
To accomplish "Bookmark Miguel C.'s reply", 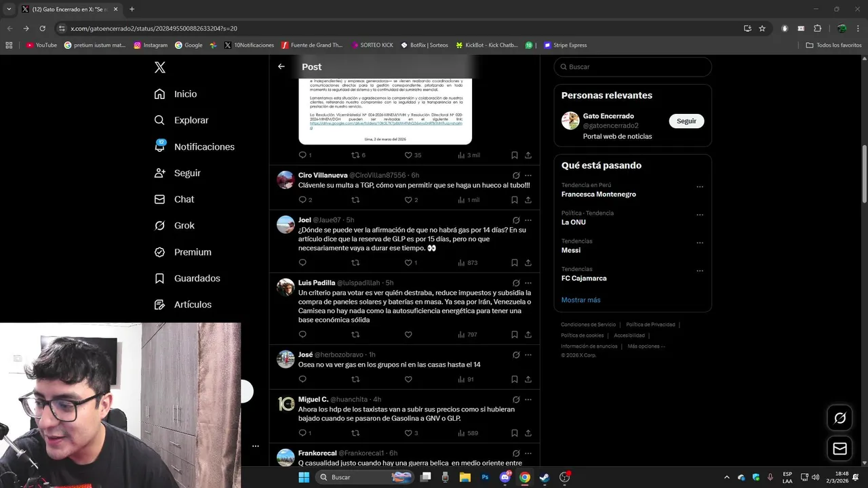I will 515,433.
